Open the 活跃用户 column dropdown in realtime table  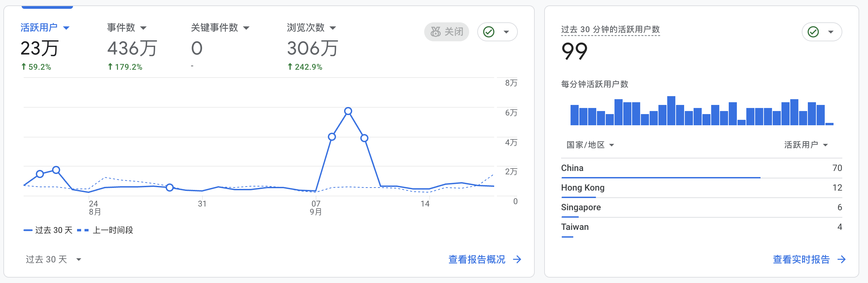(806, 145)
